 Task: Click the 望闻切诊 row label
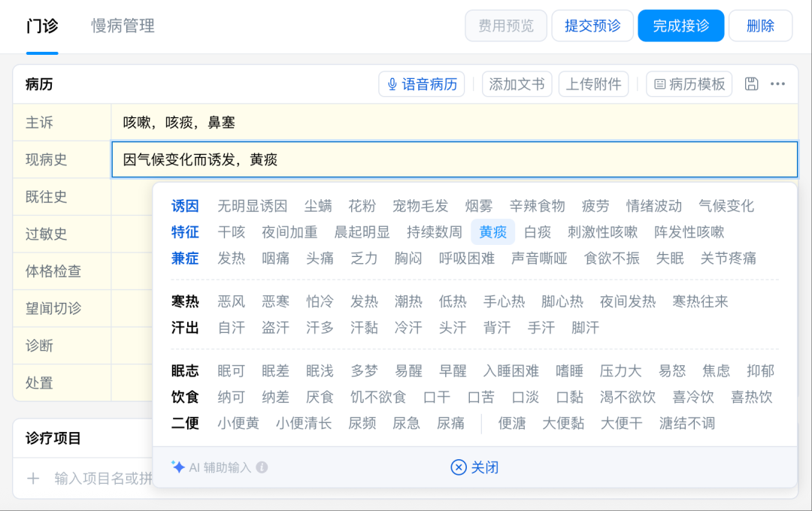pos(53,309)
